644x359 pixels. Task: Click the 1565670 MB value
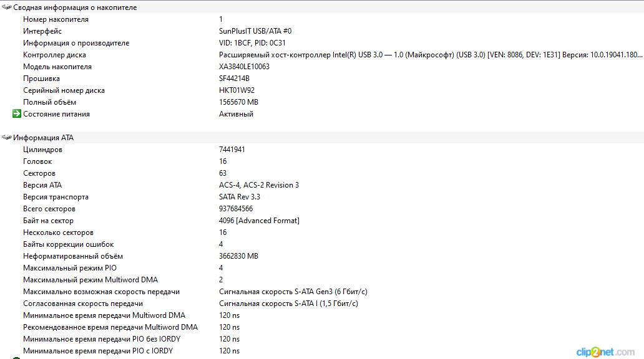click(x=238, y=102)
